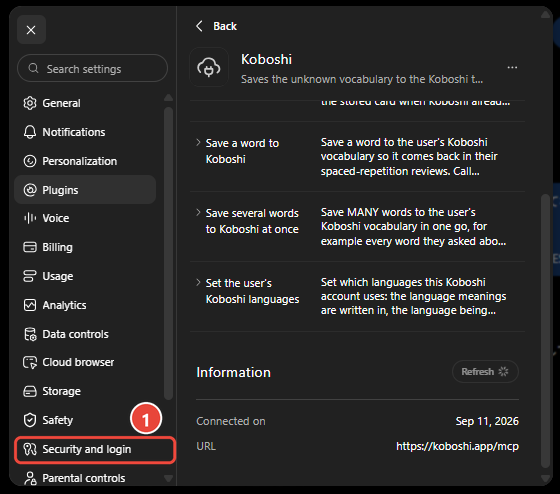Click the Usage icon
The width and height of the screenshot is (560, 494).
tap(30, 276)
